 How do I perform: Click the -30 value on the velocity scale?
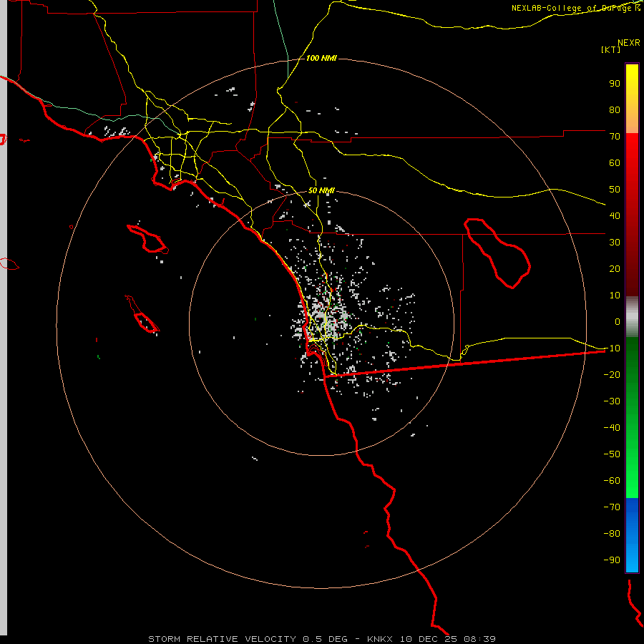pos(612,401)
